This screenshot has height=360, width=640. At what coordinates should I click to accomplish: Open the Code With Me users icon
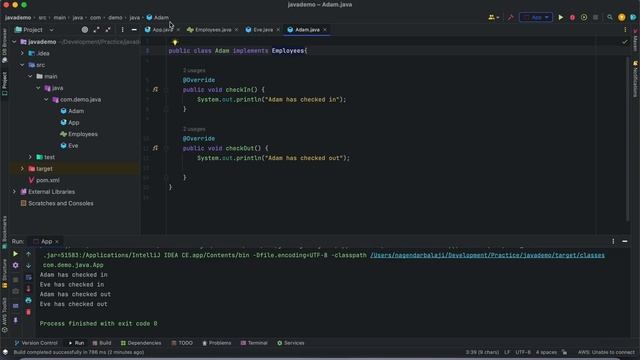click(x=493, y=18)
